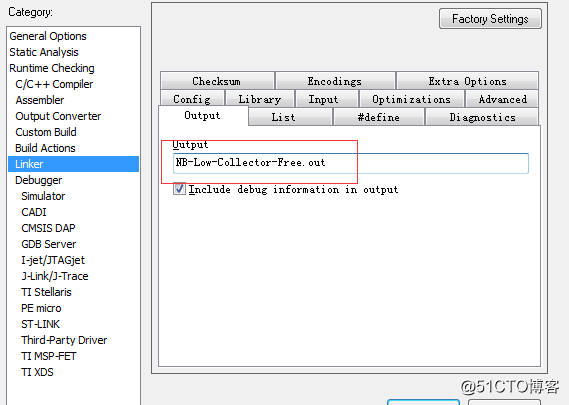Open the Diagnostics tab
The height and width of the screenshot is (405, 569).
point(482,117)
